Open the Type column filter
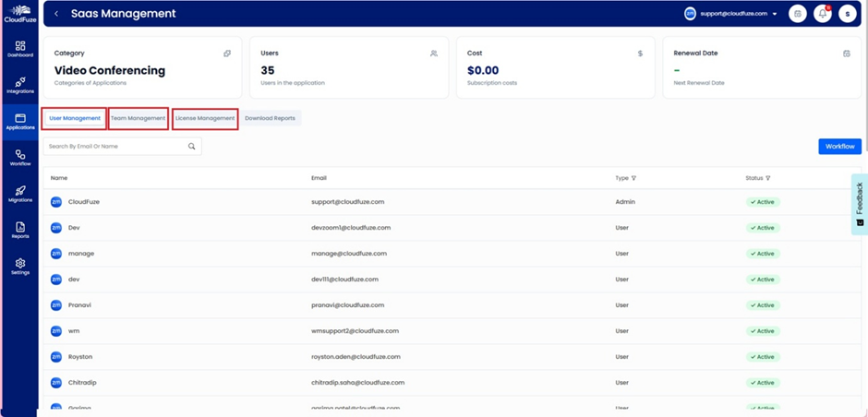Viewport: 868px width, 417px height. click(x=633, y=178)
